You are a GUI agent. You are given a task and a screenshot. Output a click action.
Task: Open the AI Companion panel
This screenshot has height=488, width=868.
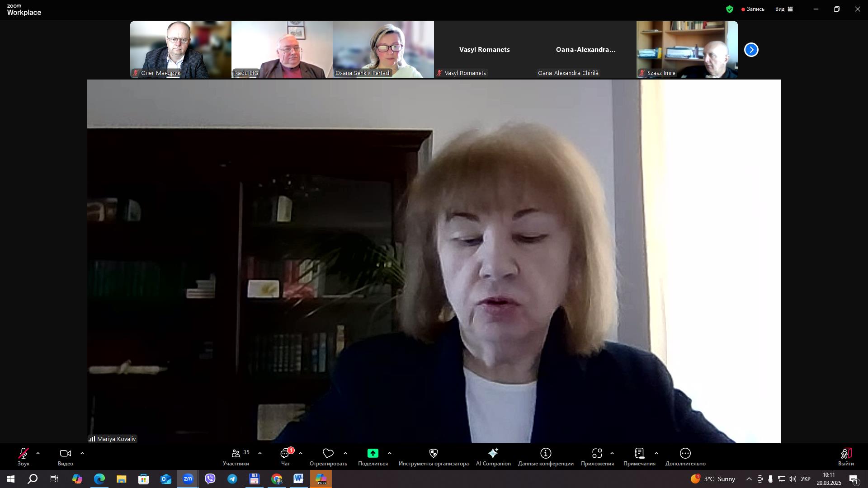point(493,453)
